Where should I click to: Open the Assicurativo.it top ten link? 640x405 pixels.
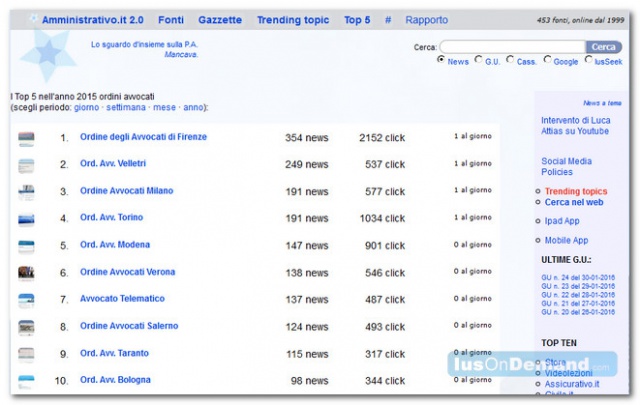pyautogui.click(x=572, y=384)
